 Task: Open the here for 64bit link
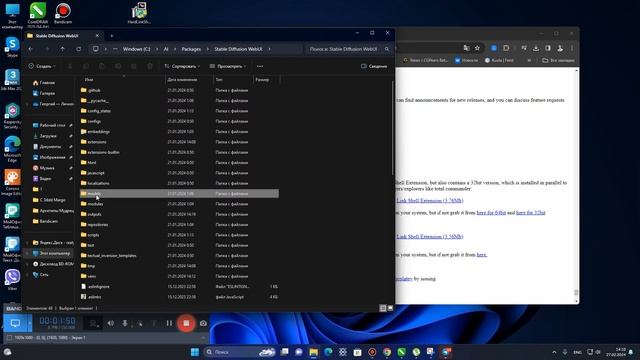coord(491,213)
